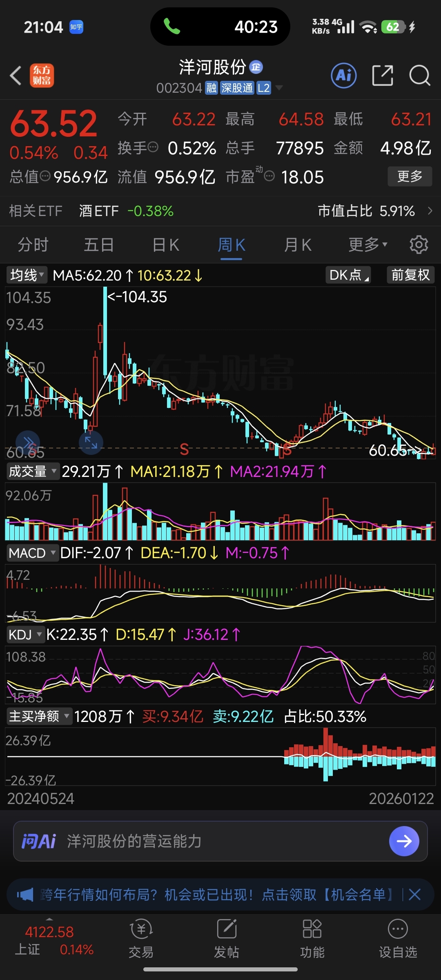Expand stock code dropdown triangle
Screen dimensions: 441x980
point(279,88)
